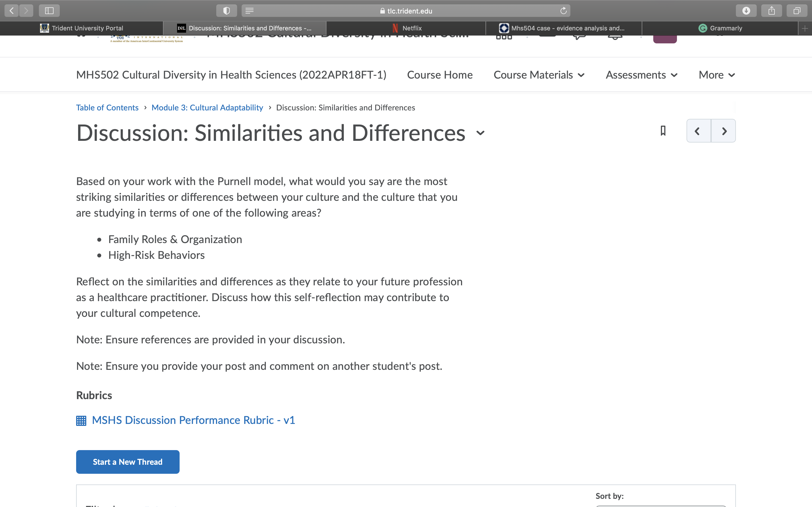Viewport: 812px width, 507px height.
Task: Click Safari's sidebar toggle icon
Action: pos(49,11)
